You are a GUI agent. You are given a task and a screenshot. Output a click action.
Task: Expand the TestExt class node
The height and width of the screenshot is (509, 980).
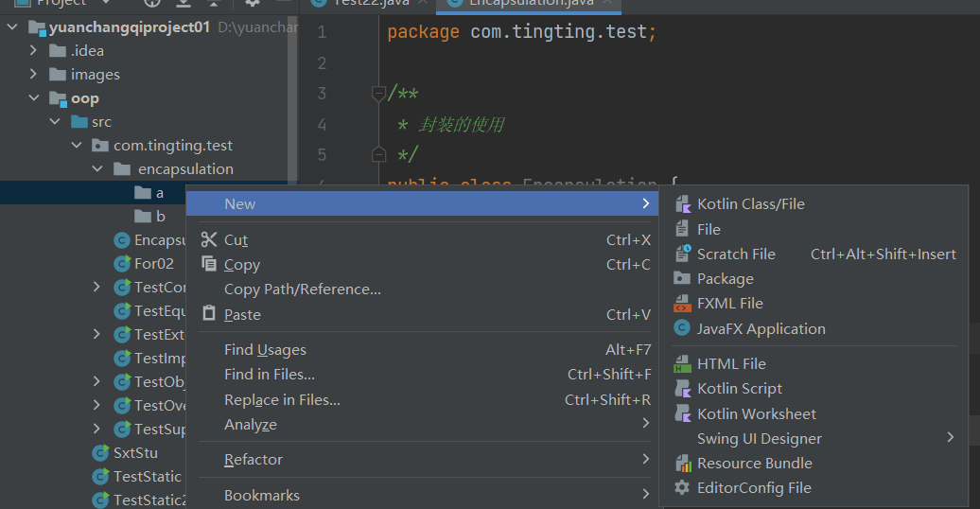(96, 335)
